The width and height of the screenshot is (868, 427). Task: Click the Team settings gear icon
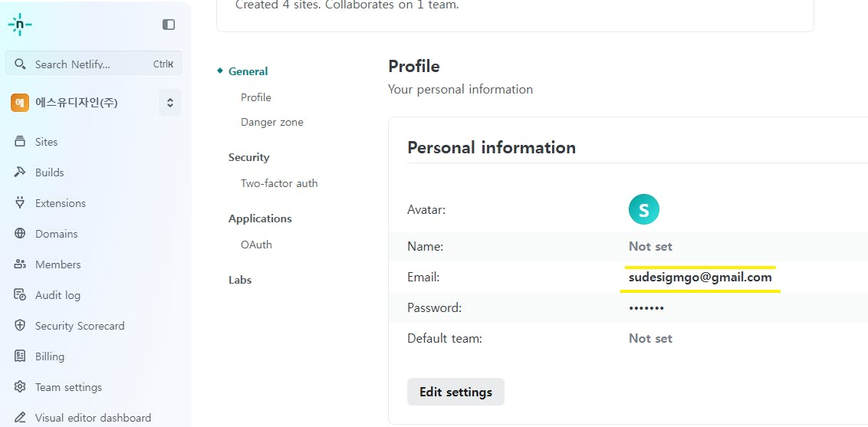pos(20,386)
